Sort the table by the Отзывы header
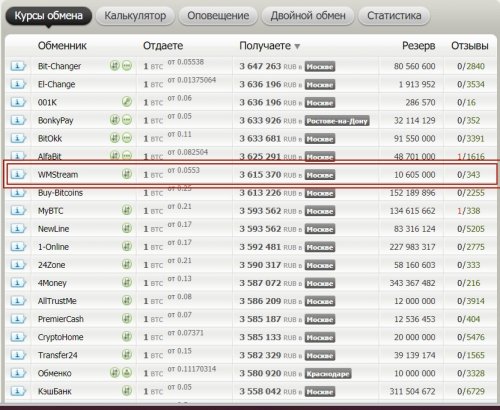This screenshot has width=500, height=410. click(x=470, y=46)
